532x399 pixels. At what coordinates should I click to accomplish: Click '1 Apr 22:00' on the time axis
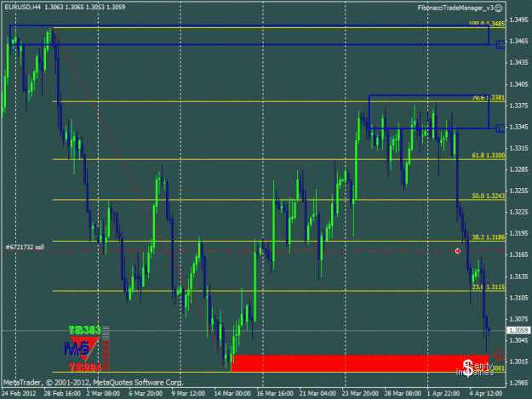(x=443, y=394)
